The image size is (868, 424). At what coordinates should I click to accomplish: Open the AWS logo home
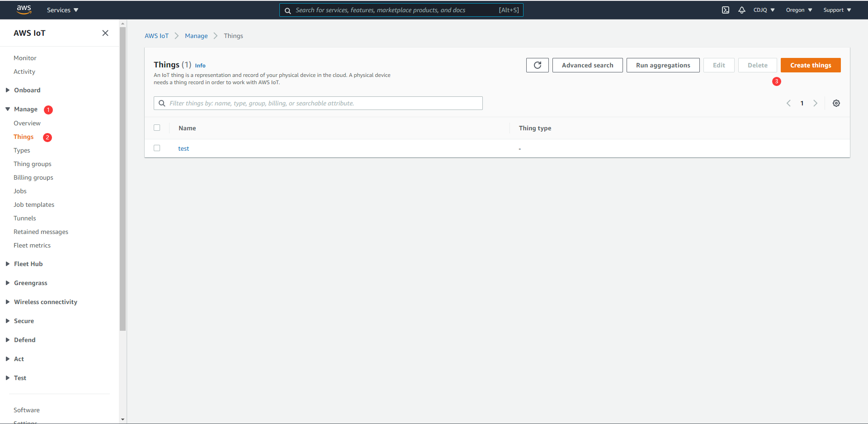pyautogui.click(x=24, y=10)
